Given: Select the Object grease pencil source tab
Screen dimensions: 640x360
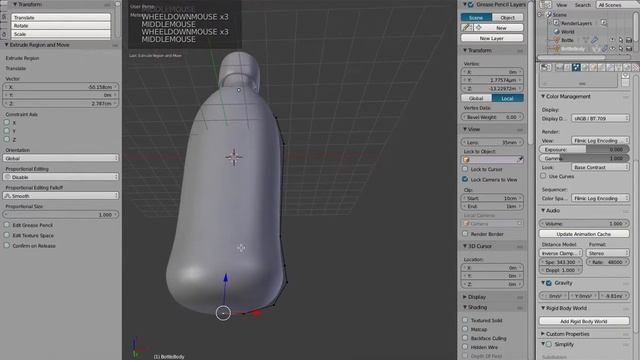Looking at the screenshot, I should (x=508, y=18).
